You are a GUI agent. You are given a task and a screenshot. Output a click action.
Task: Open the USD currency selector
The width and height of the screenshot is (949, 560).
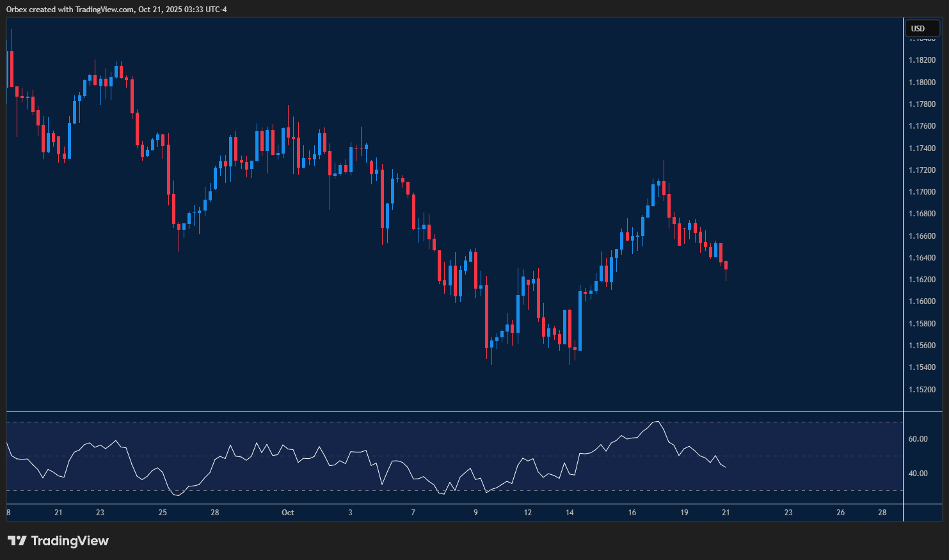[x=921, y=28]
